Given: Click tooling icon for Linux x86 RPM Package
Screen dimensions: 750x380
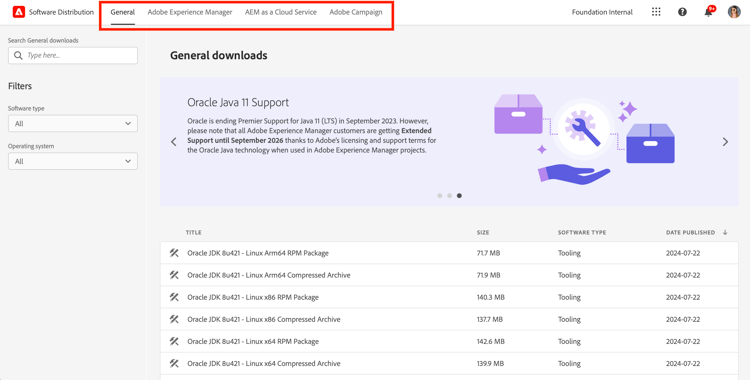Looking at the screenshot, I should click(x=174, y=297).
